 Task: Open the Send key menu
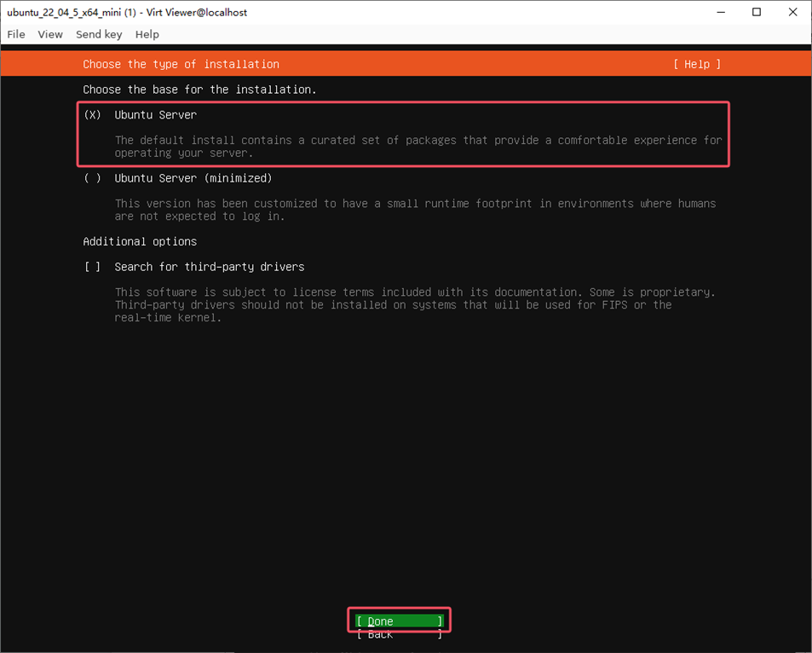99,34
